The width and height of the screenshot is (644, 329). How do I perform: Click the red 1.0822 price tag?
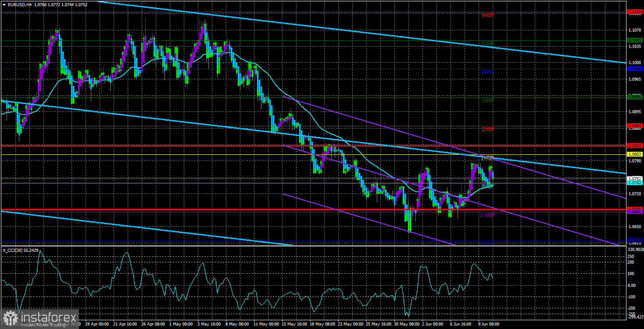point(635,145)
